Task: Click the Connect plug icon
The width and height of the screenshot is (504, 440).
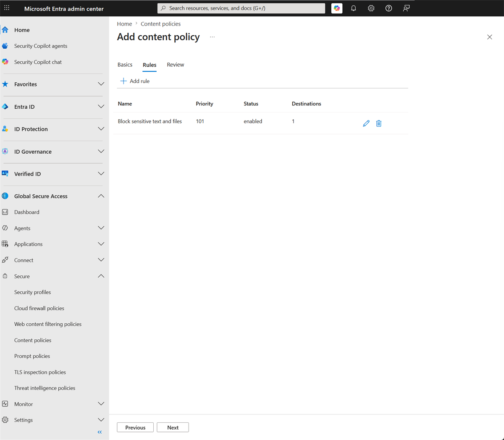Action: click(x=5, y=260)
